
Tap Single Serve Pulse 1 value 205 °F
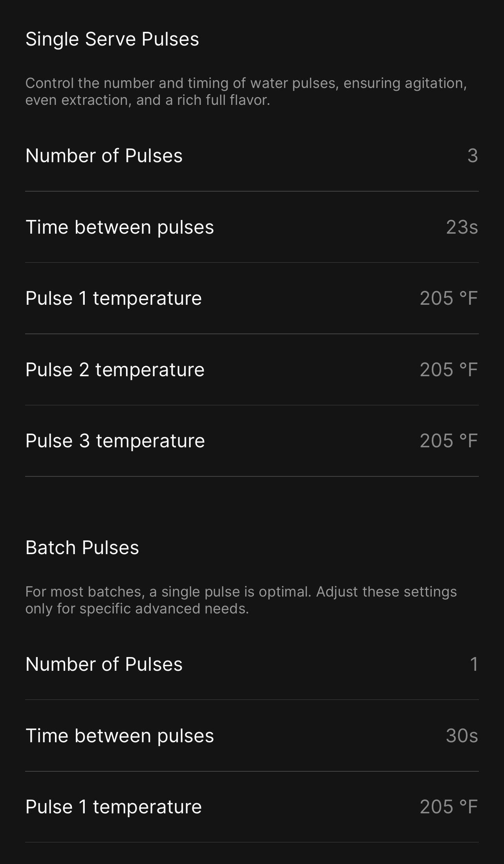pos(449,298)
